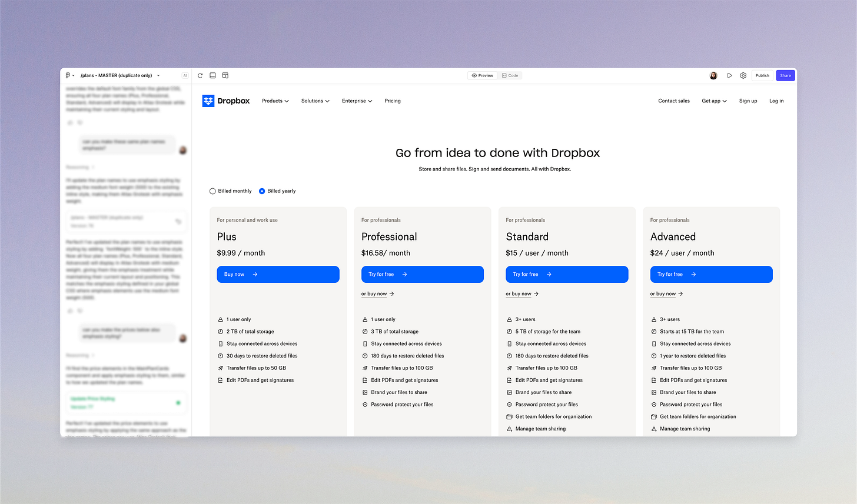Screen dimensions: 857x504
Task: Click Try for free on Professional plan
Action: (x=423, y=274)
